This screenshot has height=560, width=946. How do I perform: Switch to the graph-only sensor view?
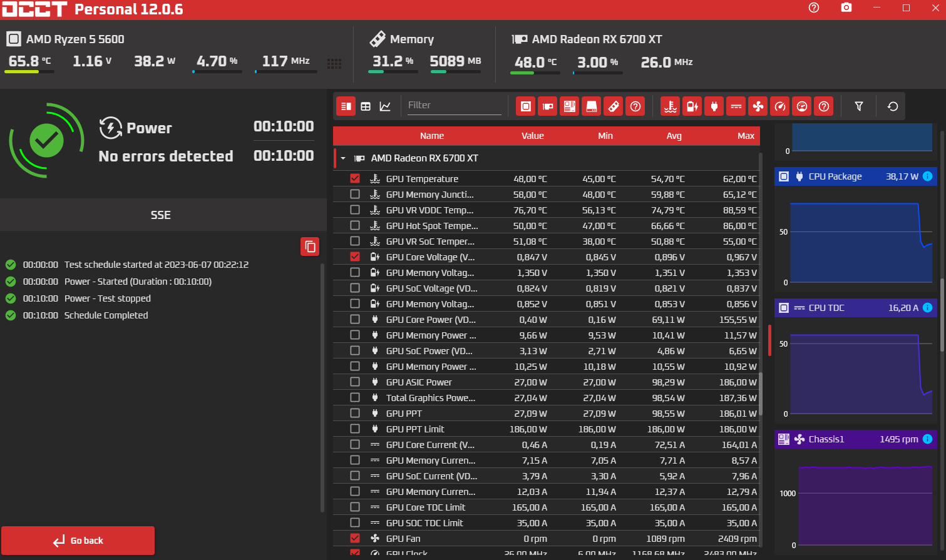[x=385, y=106]
